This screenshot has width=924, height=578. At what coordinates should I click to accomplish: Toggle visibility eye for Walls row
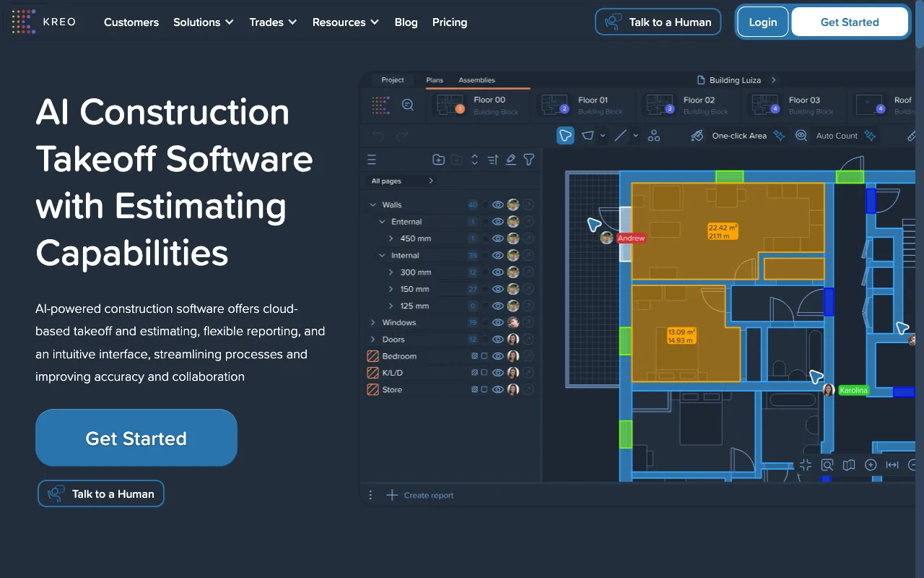tap(497, 205)
